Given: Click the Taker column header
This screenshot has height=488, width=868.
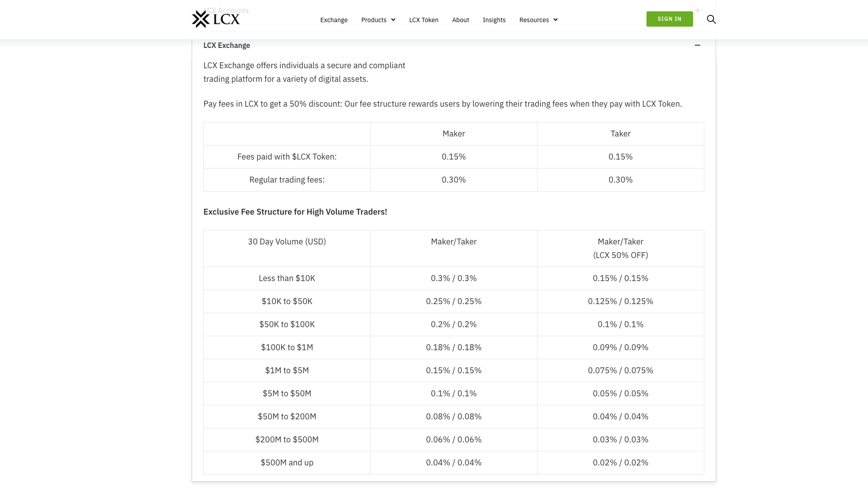Looking at the screenshot, I should click(620, 134).
